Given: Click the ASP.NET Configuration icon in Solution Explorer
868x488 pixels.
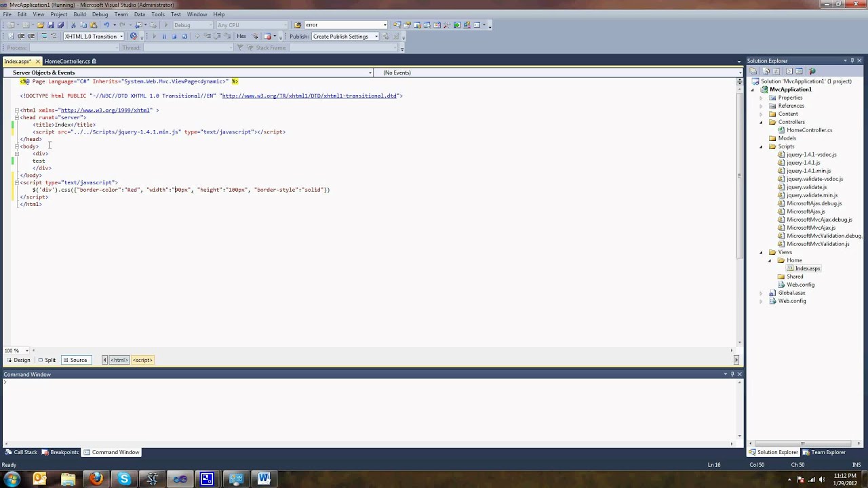Looking at the screenshot, I should pos(812,71).
